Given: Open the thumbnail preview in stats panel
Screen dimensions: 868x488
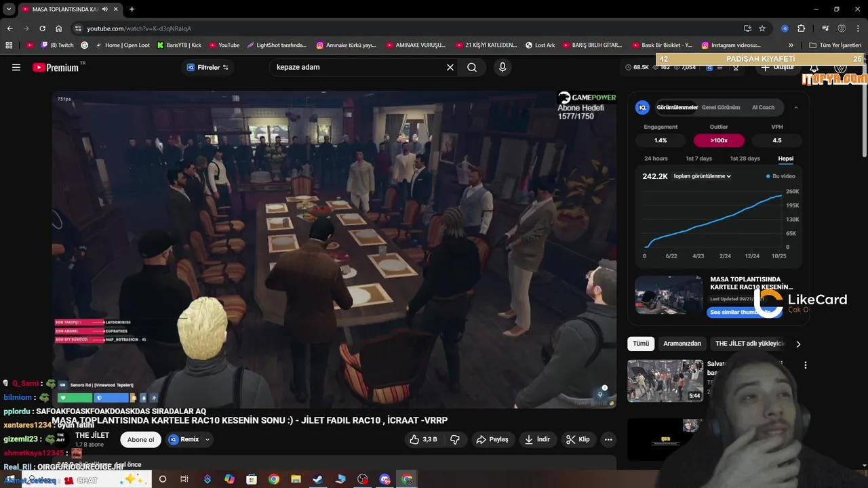Looking at the screenshot, I should tap(669, 295).
